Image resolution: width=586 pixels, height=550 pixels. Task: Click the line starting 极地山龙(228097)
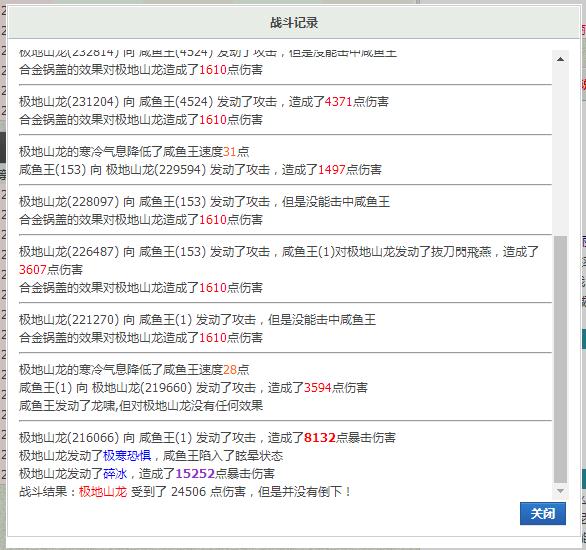(x=204, y=202)
